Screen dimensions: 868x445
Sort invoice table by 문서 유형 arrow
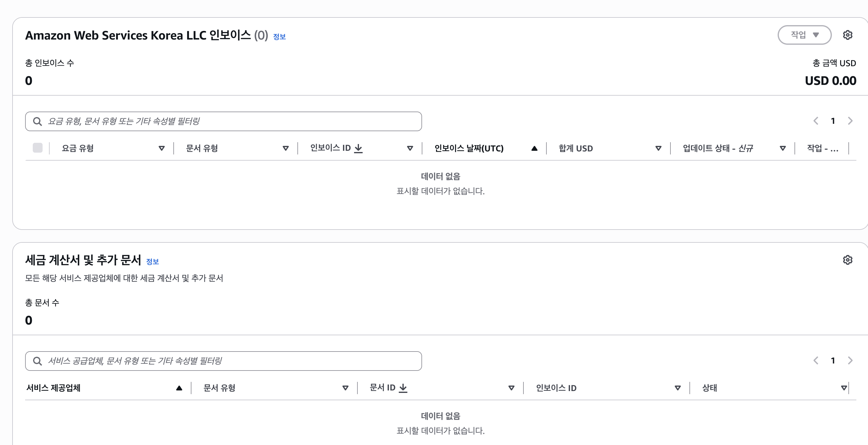pos(286,148)
